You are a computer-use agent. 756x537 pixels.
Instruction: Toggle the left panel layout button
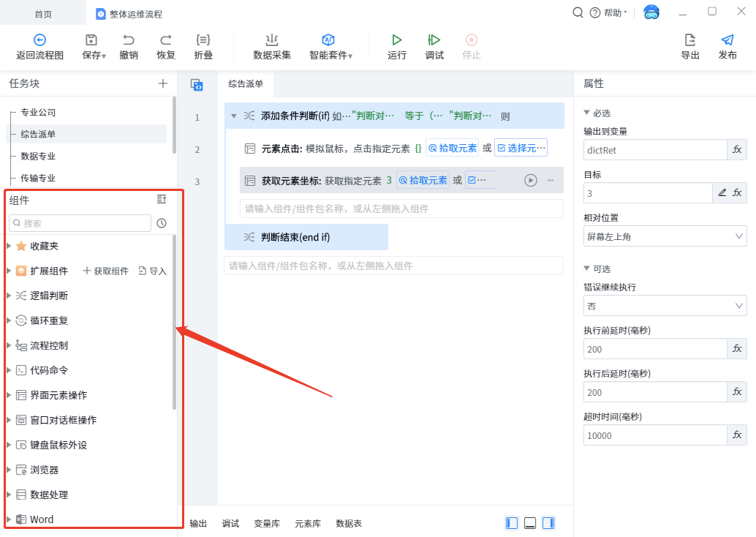click(512, 523)
